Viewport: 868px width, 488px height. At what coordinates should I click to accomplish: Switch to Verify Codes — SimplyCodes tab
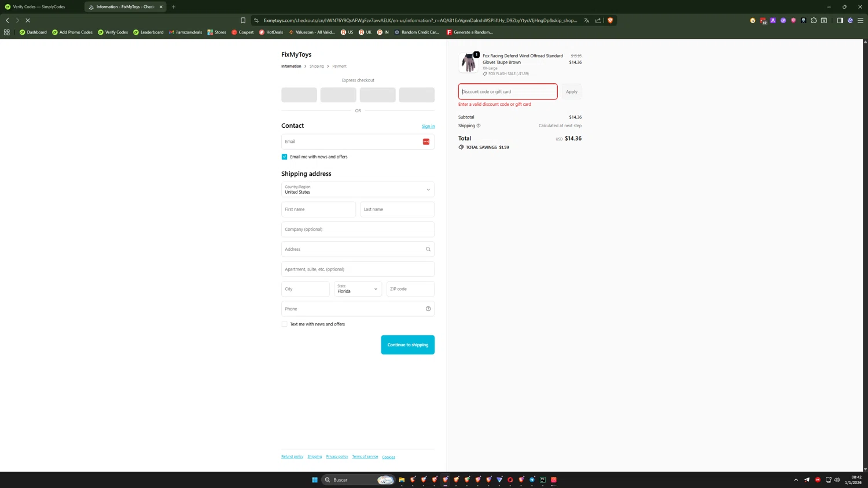pos(39,7)
